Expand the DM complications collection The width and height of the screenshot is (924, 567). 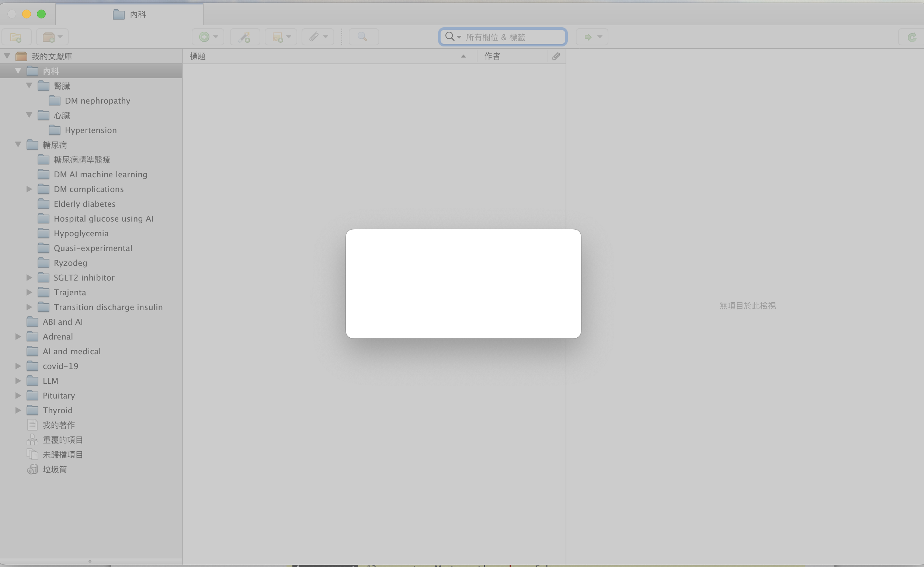coord(29,189)
